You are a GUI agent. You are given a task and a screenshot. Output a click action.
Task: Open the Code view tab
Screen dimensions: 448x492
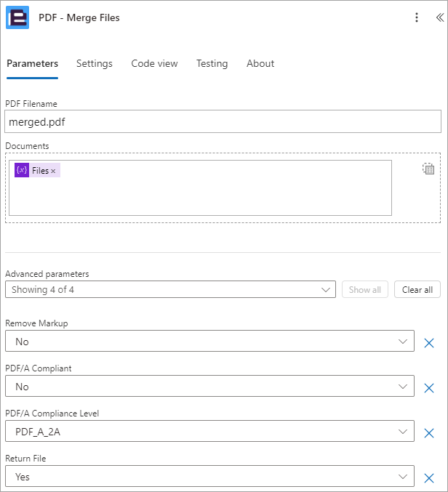click(x=154, y=63)
